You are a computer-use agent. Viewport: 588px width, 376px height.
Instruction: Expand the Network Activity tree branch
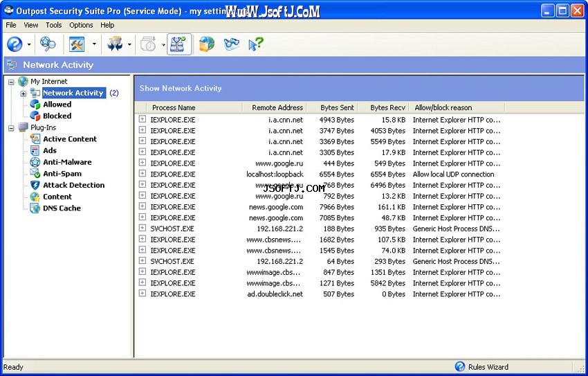coord(24,93)
